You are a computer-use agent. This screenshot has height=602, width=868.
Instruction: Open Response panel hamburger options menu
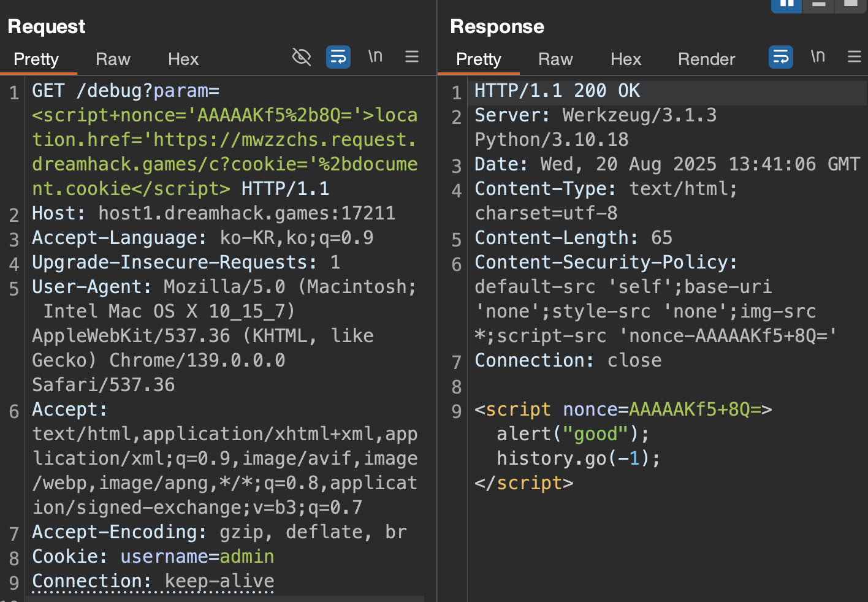pos(855,56)
